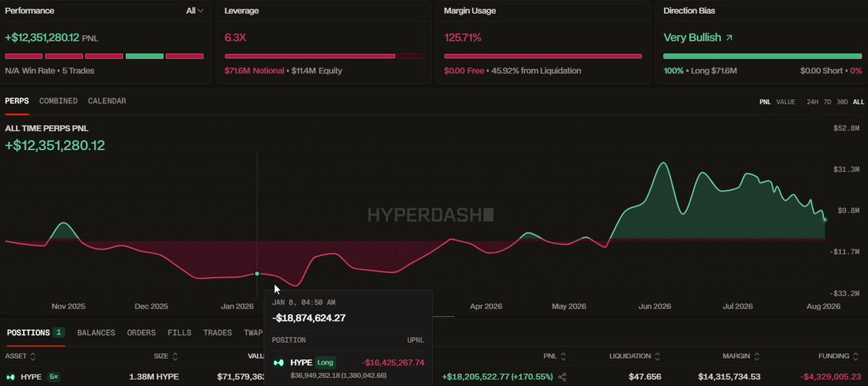Click the '$0.00 Short' text
The height and width of the screenshot is (386, 868).
822,71
